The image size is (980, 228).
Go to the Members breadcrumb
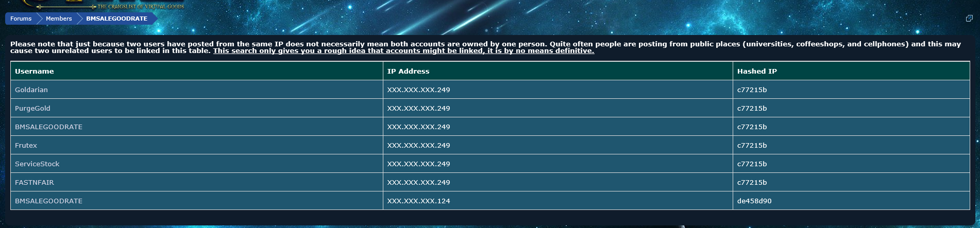coord(59,19)
